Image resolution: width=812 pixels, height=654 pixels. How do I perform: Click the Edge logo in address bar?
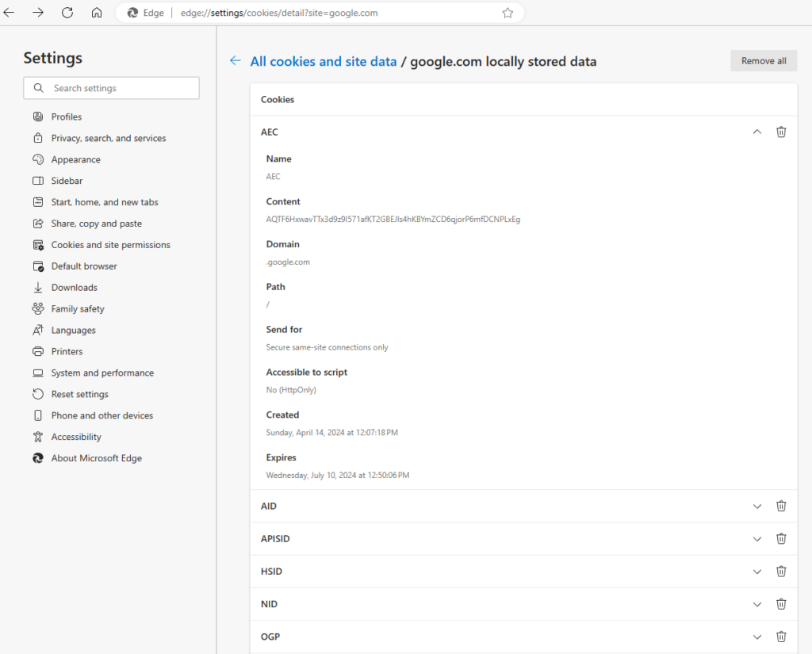(132, 13)
